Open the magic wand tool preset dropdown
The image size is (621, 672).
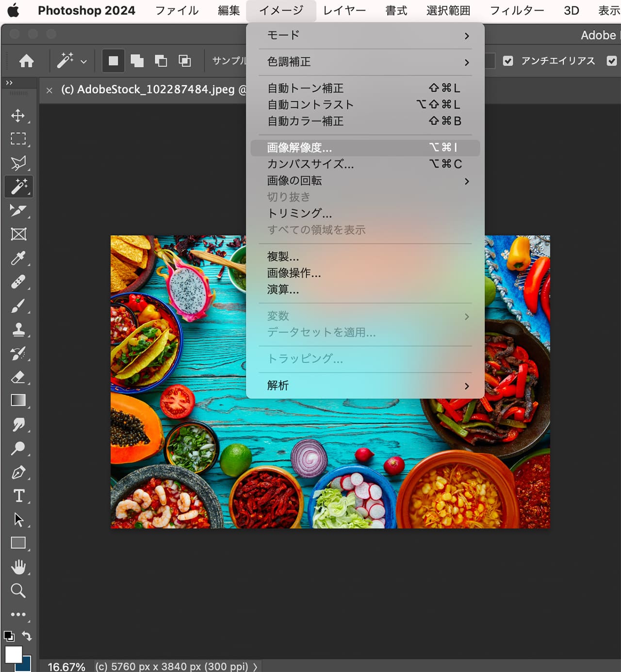click(x=83, y=62)
